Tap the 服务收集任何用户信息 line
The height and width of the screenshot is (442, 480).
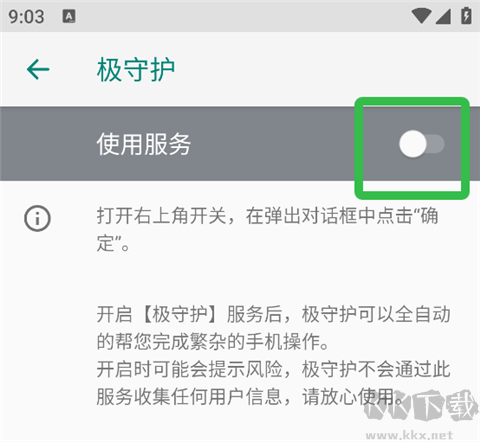[249, 396]
